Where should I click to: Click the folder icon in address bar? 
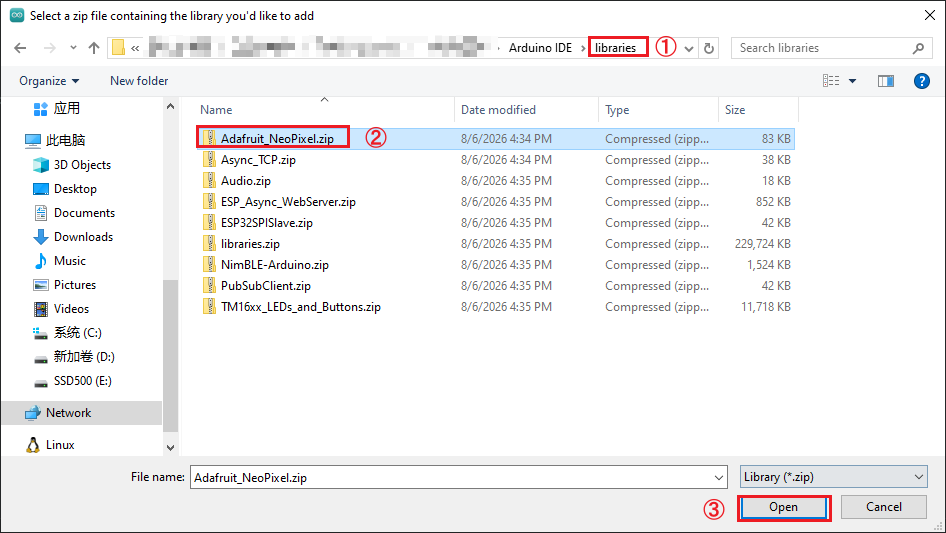point(118,48)
